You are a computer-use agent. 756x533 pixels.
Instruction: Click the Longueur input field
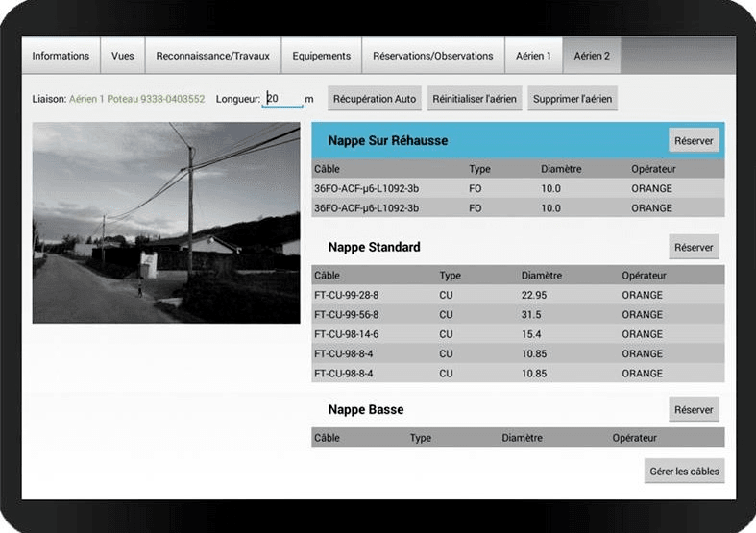coord(282,99)
